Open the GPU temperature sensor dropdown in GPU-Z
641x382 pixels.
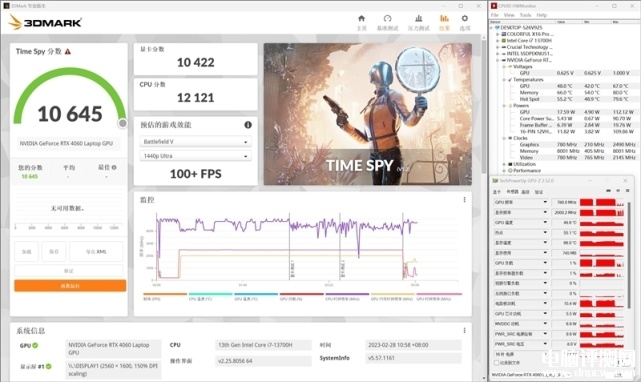tap(545, 222)
